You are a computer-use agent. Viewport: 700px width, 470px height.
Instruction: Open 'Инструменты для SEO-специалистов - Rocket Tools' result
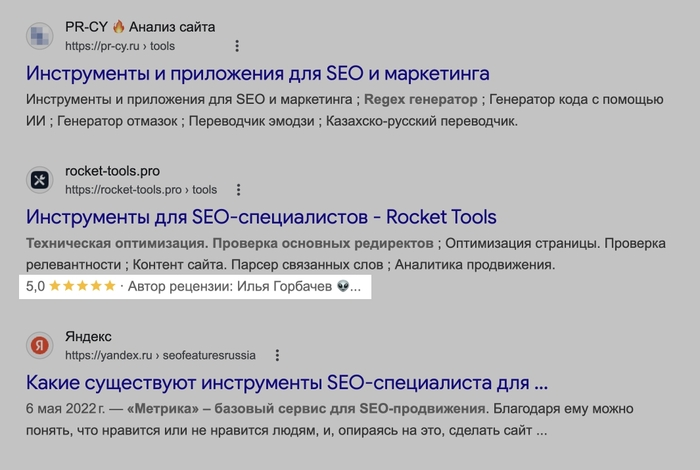coord(261,217)
